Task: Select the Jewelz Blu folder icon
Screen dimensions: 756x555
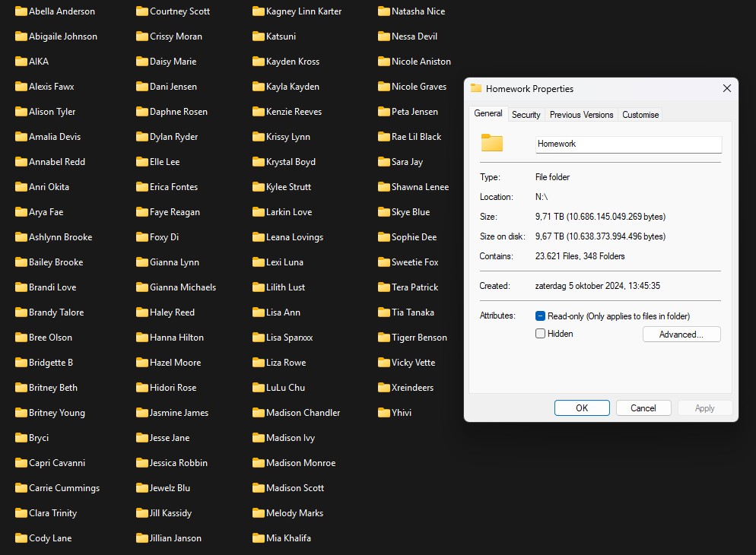Action: click(141, 487)
